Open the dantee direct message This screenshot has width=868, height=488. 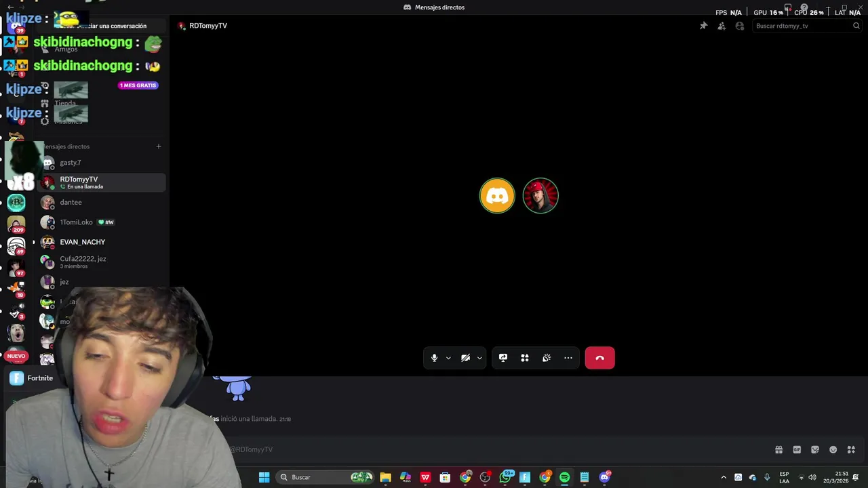[102, 202]
